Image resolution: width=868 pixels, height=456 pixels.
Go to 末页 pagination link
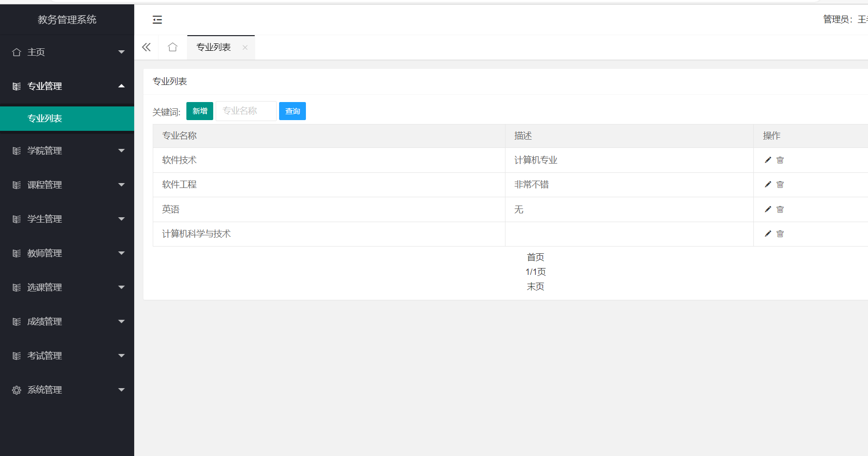[535, 287]
